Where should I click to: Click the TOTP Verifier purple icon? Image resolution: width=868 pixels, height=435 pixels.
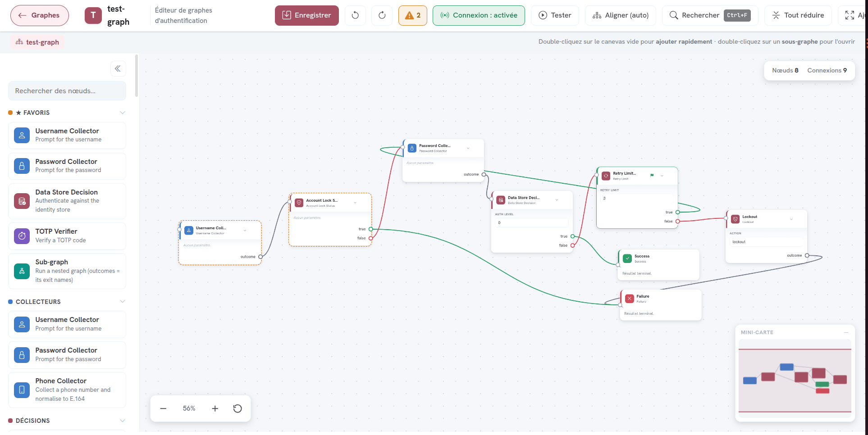pos(22,236)
